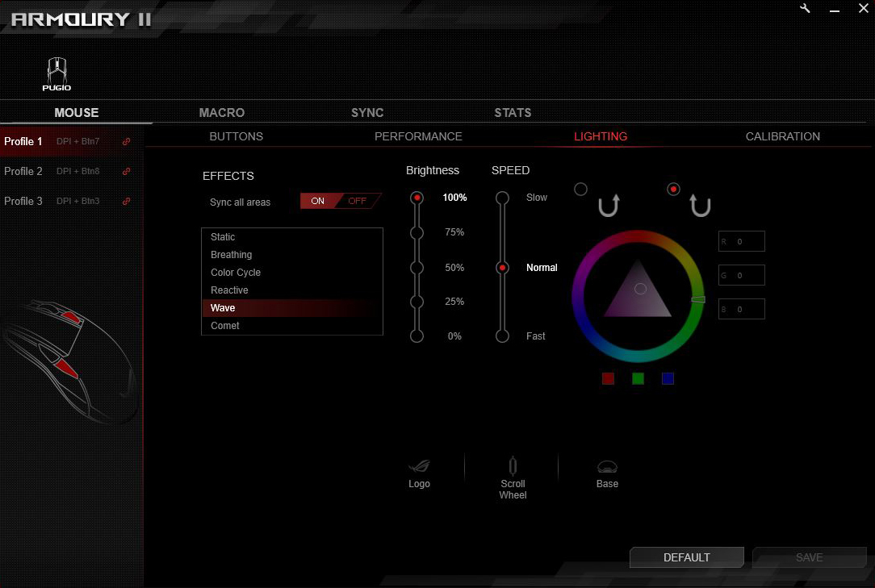Click the link icon beside Profile 1

(127, 142)
